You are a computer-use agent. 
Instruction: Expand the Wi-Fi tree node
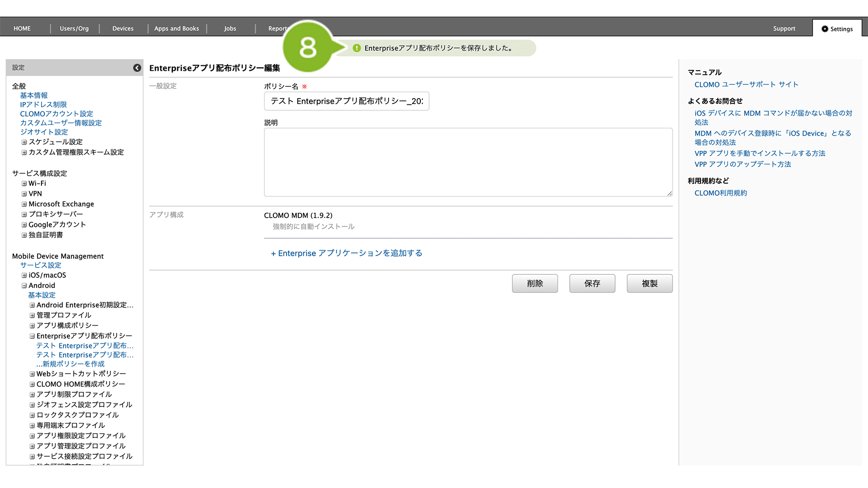[24, 183]
